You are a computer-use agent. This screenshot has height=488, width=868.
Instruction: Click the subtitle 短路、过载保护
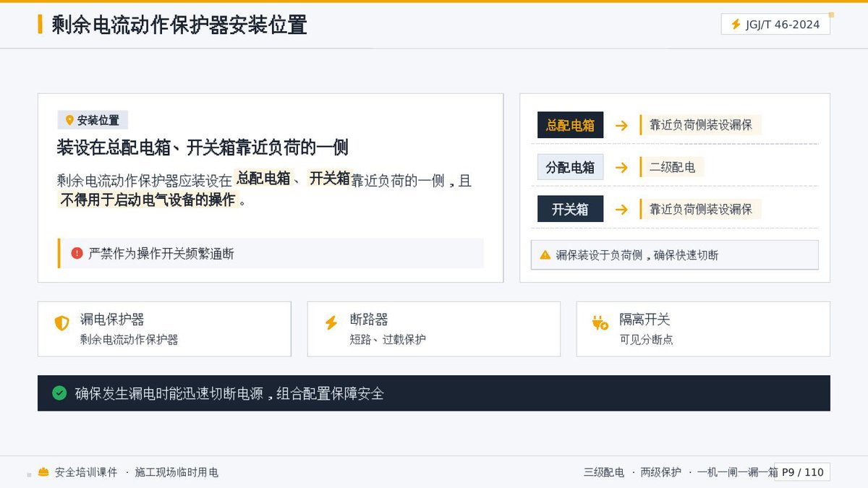pos(388,339)
